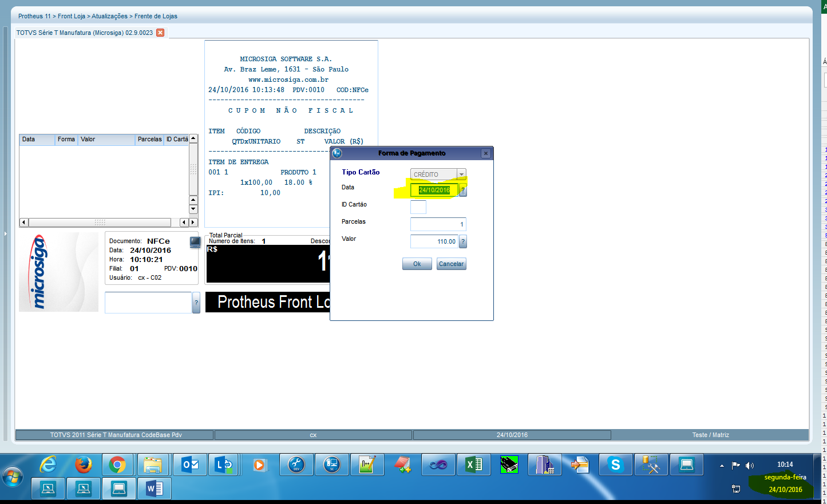Open Action Center flag icon in tray

(x=736, y=466)
